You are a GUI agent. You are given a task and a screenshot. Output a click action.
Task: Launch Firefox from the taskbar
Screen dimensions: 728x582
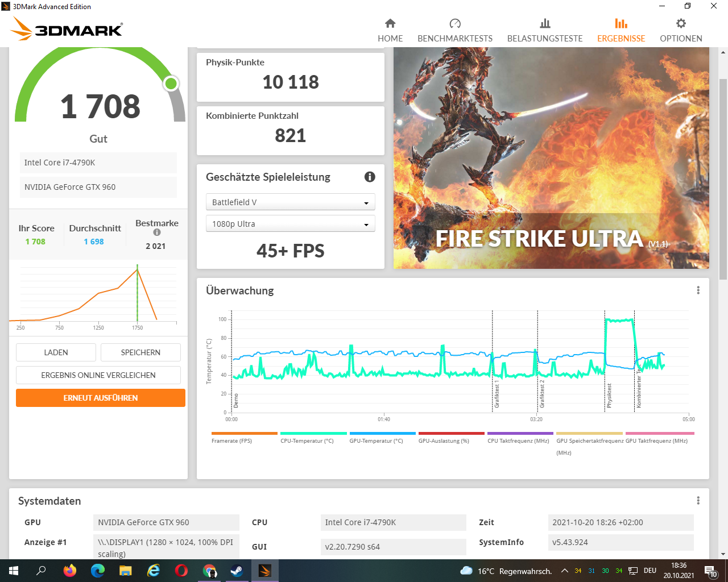tap(69, 571)
